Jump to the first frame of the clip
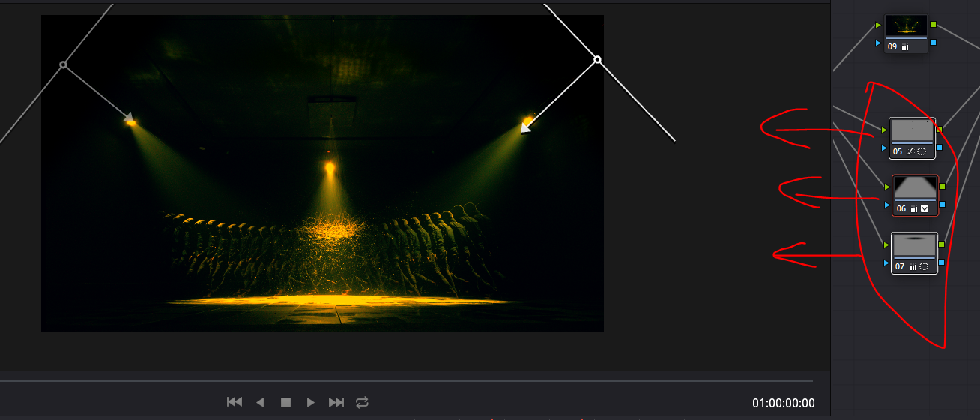980x420 pixels. 235,402
